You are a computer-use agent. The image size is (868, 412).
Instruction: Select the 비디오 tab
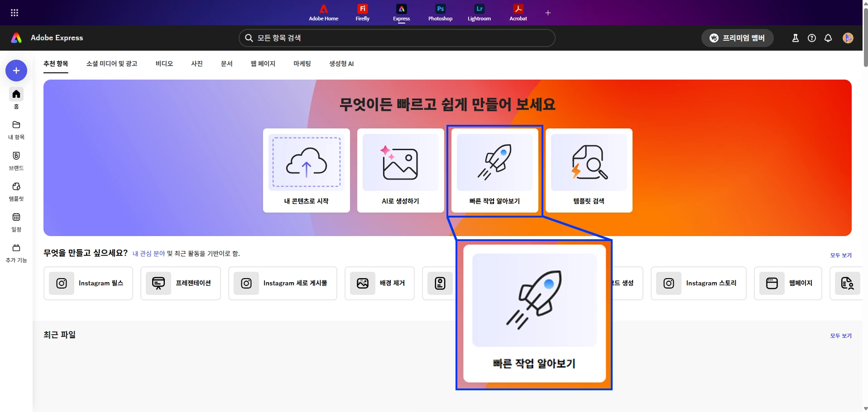click(164, 64)
